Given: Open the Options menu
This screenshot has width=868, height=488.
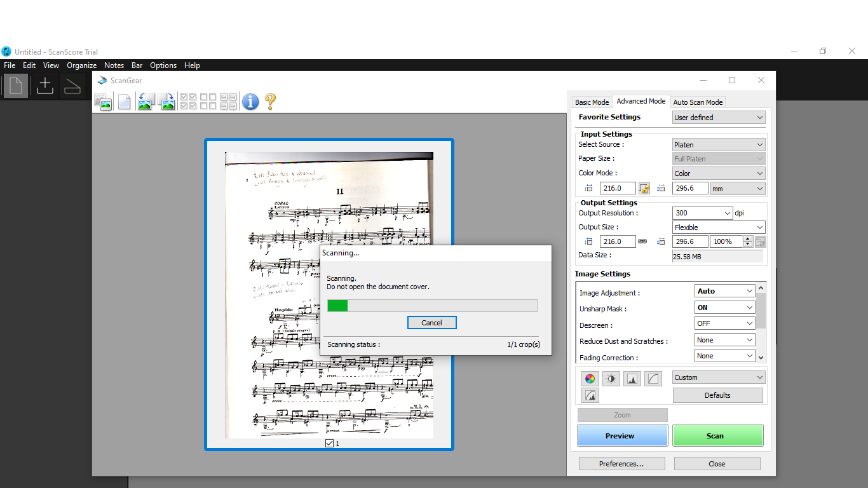Looking at the screenshot, I should [x=163, y=65].
